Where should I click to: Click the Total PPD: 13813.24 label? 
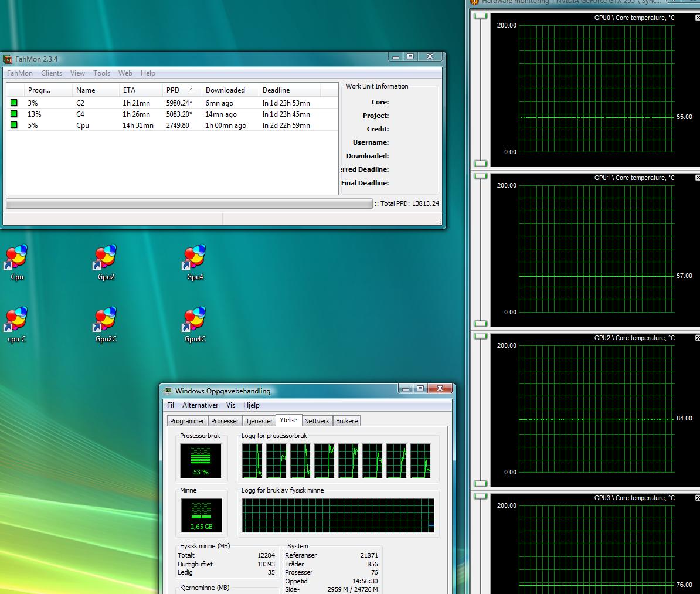coord(409,203)
